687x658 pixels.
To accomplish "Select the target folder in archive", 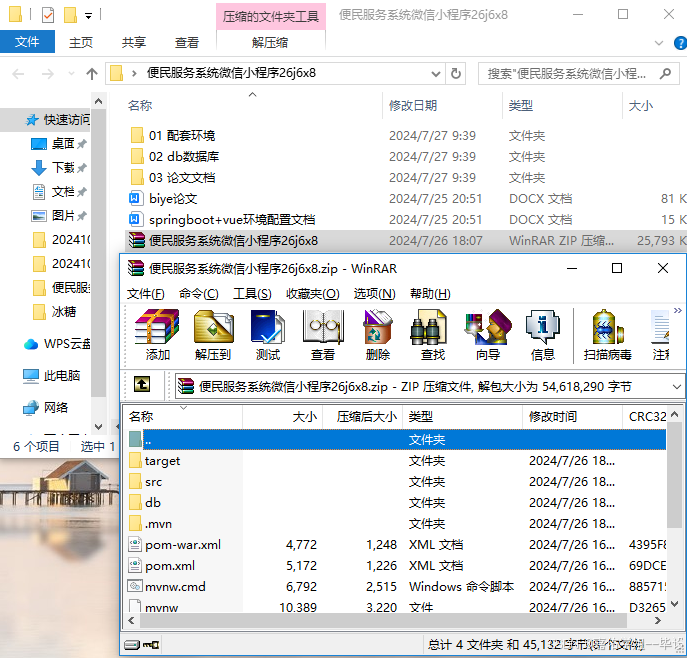I will coord(397,461).
